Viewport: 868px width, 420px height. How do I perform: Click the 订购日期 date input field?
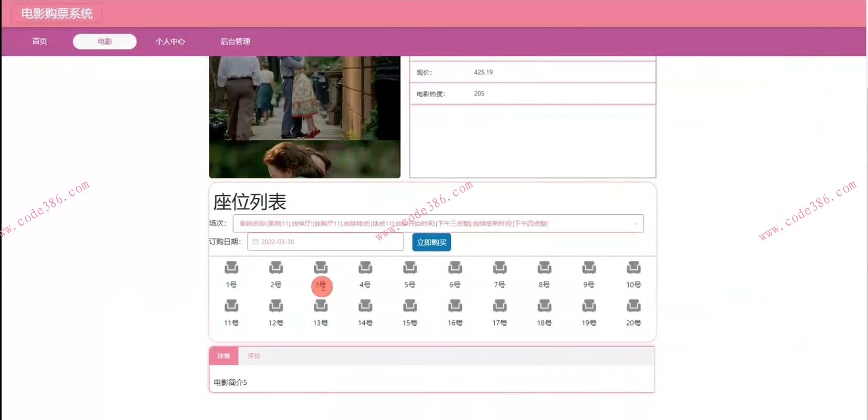[x=325, y=242]
